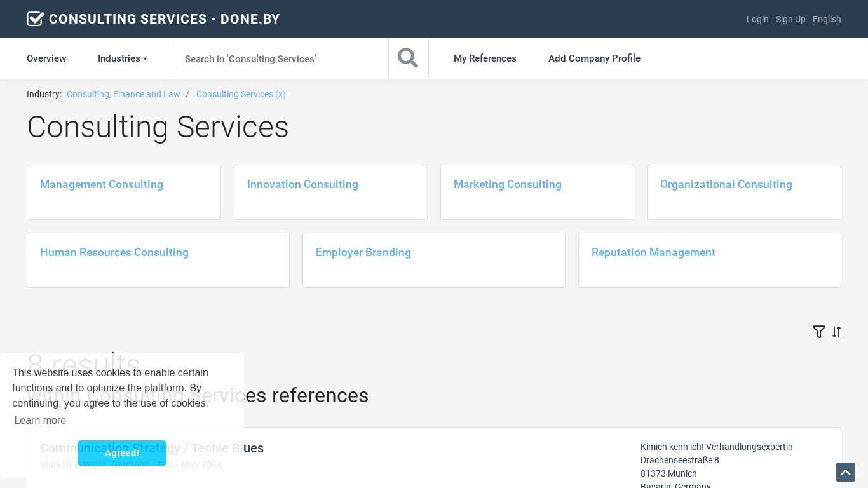Open the Management Consulting category card
868x488 pixels.
tap(102, 184)
